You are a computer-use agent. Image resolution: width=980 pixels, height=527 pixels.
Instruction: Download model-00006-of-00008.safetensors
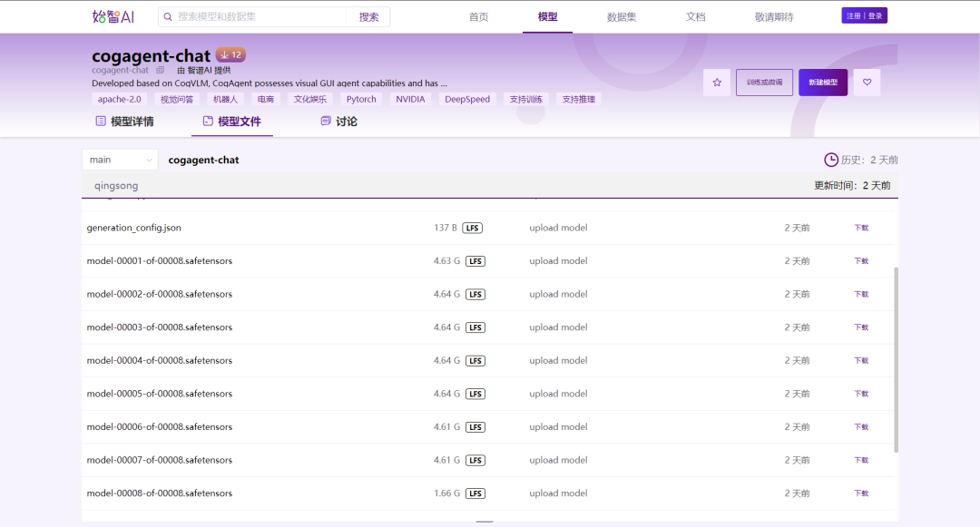click(x=861, y=427)
